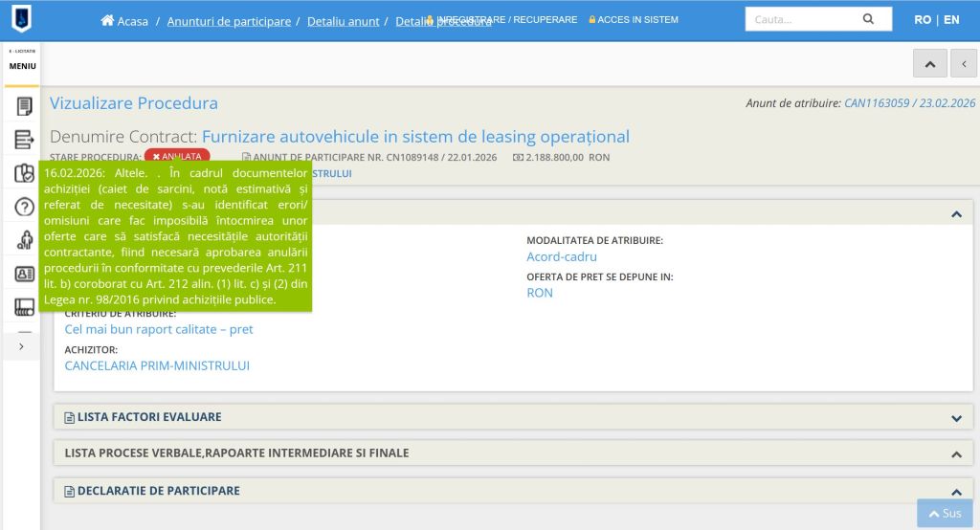The width and height of the screenshot is (980, 530).
Task: Open Anunturi de participare breadcrumb
Action: [229, 21]
